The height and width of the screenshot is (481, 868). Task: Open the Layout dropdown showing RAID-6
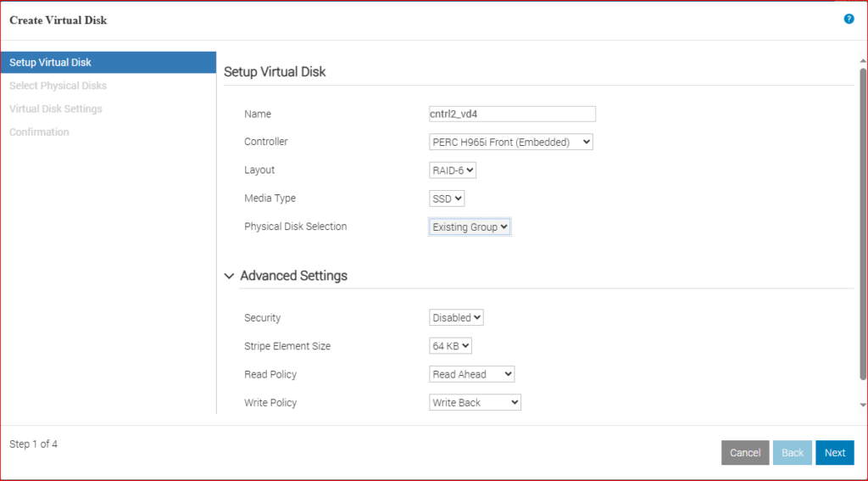[x=453, y=171]
